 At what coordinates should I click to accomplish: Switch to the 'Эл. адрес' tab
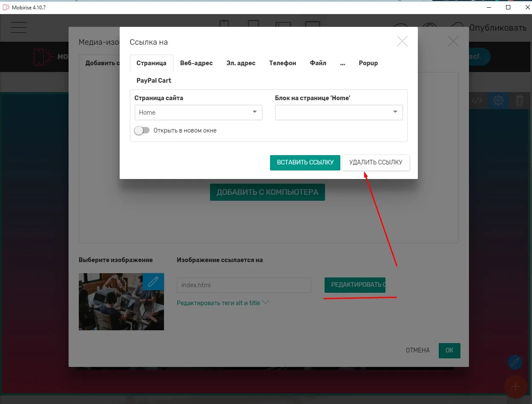(241, 63)
